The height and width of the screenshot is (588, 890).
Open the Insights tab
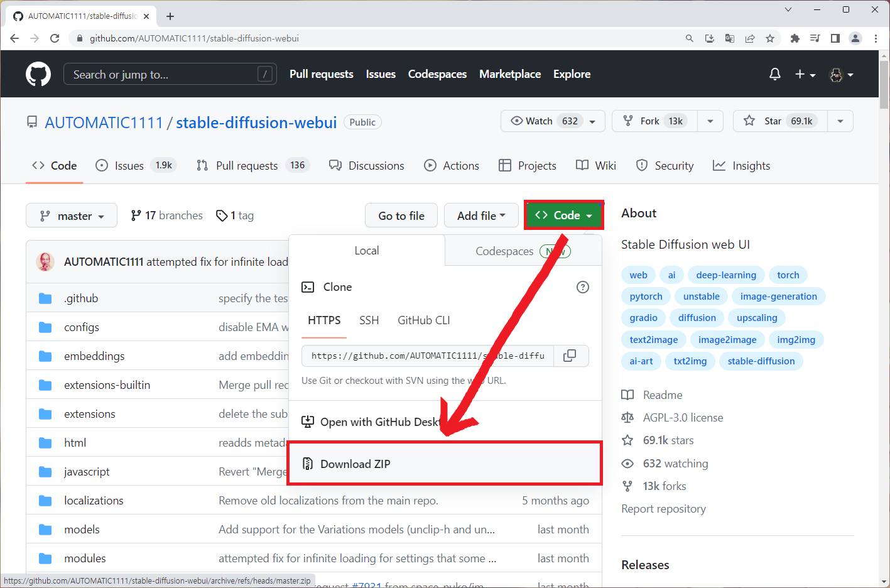pos(741,165)
